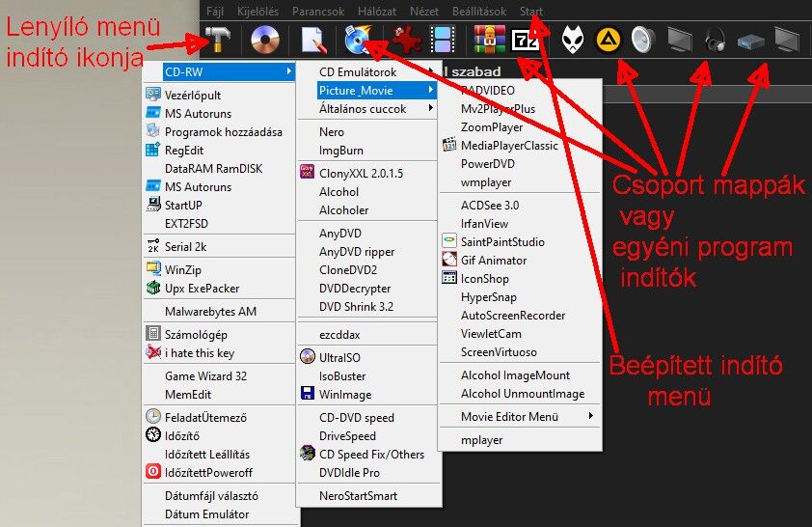Screen dimensions: 812x527
Task: Select DataRAM RamDISK entry
Action: [220, 168]
